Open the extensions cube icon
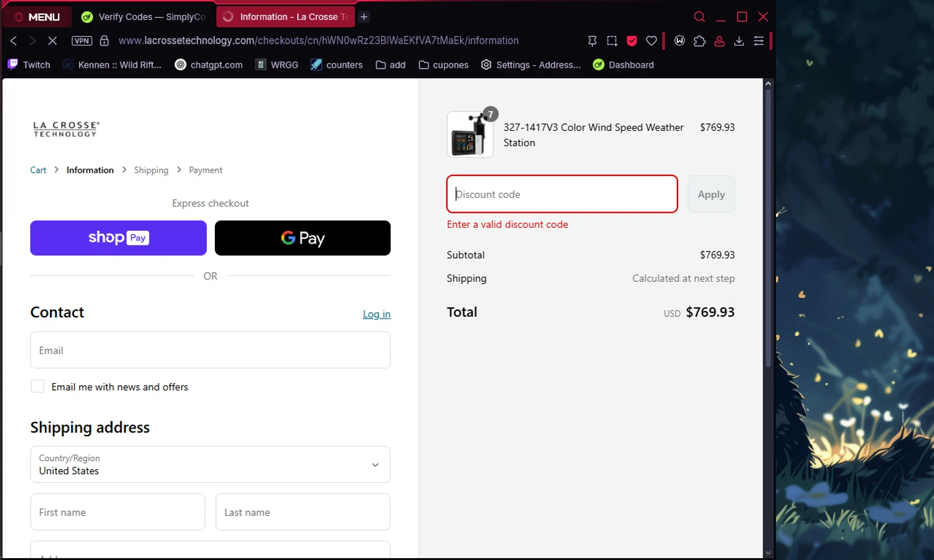Viewport: 934px width, 560px height. [699, 40]
